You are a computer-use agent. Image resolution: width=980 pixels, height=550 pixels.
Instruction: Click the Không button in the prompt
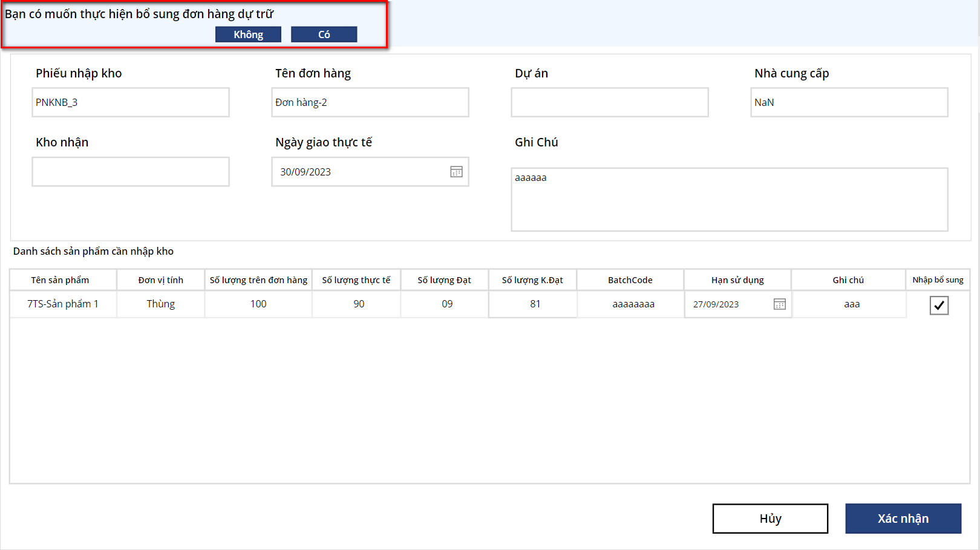point(248,34)
